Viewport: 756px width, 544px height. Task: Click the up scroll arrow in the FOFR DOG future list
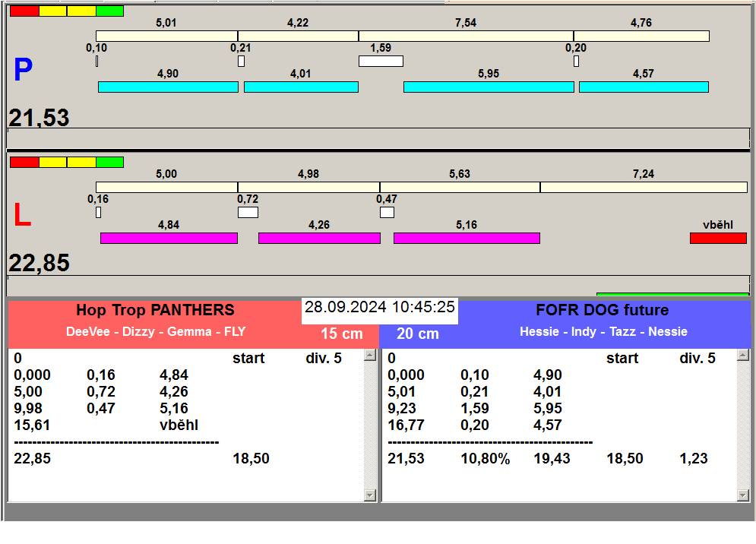(x=743, y=356)
